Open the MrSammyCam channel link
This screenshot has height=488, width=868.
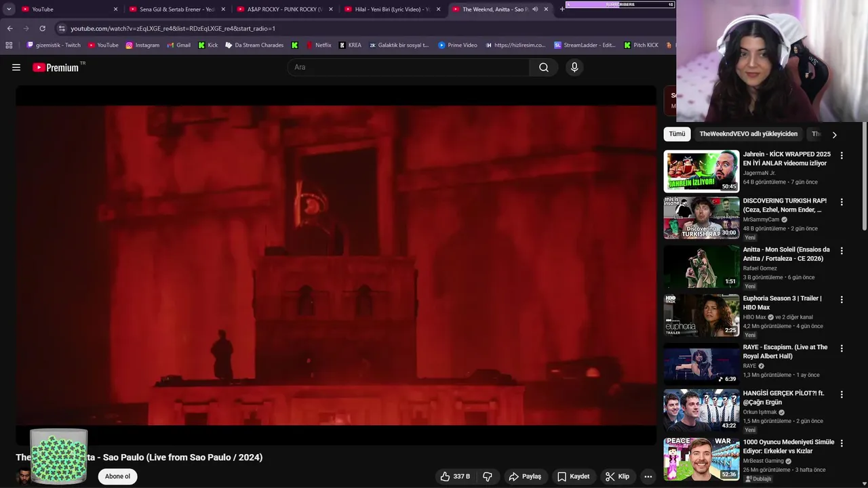(x=761, y=220)
